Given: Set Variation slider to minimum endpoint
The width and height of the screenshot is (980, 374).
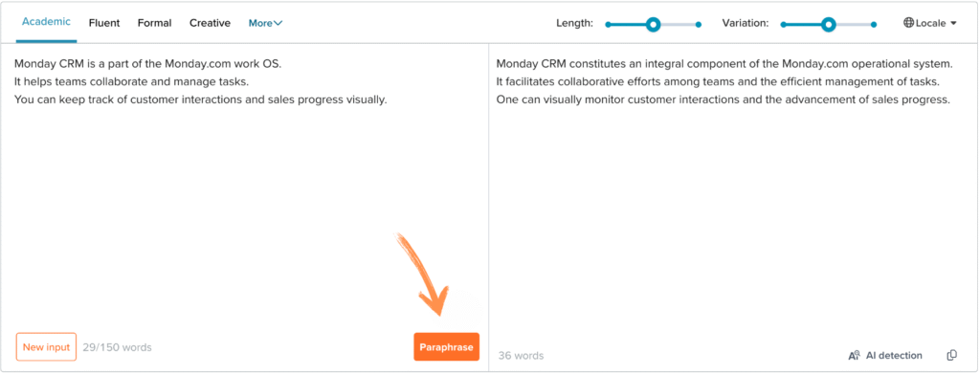Looking at the screenshot, I should click(783, 24).
